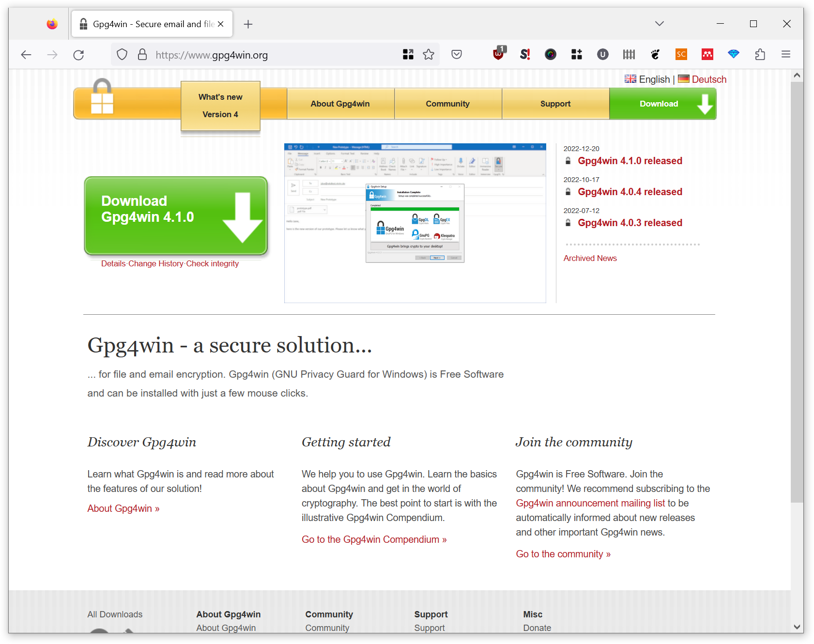Image resolution: width=814 pixels, height=644 pixels.
Task: Open the Donate footer link
Action: (537, 628)
